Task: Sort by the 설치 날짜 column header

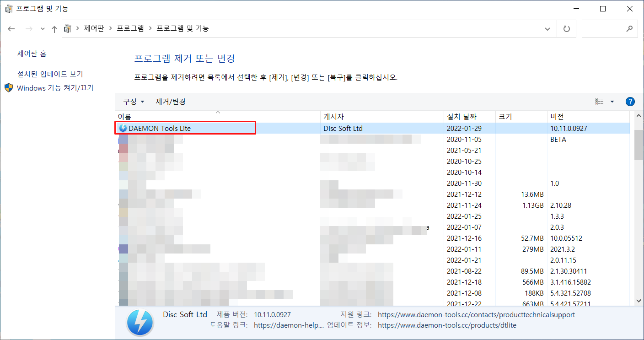Action: tap(470, 117)
